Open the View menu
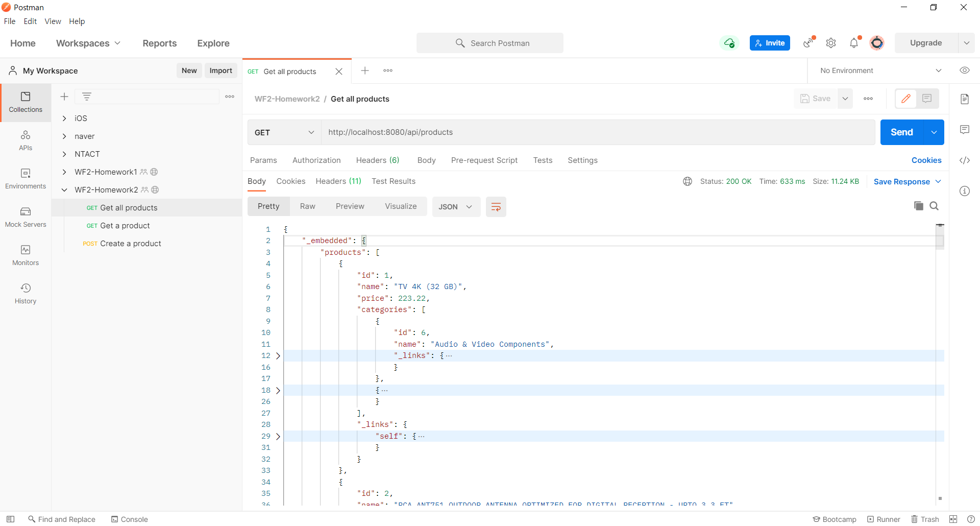Image resolution: width=980 pixels, height=526 pixels. point(53,21)
